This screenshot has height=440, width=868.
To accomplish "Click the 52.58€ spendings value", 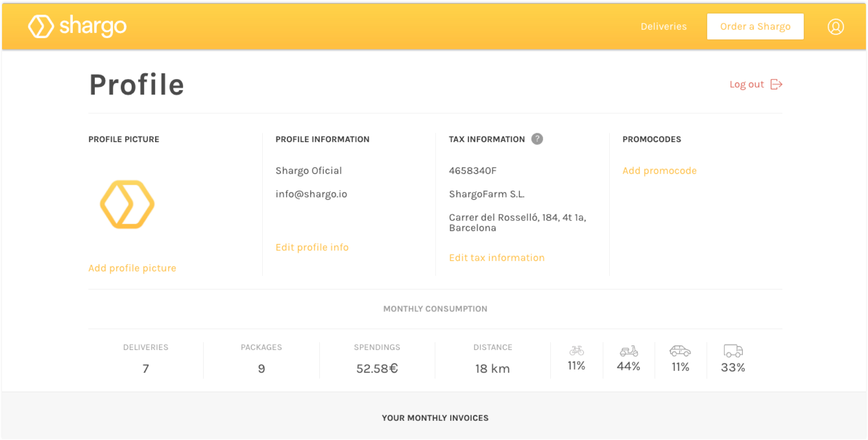I will [377, 369].
